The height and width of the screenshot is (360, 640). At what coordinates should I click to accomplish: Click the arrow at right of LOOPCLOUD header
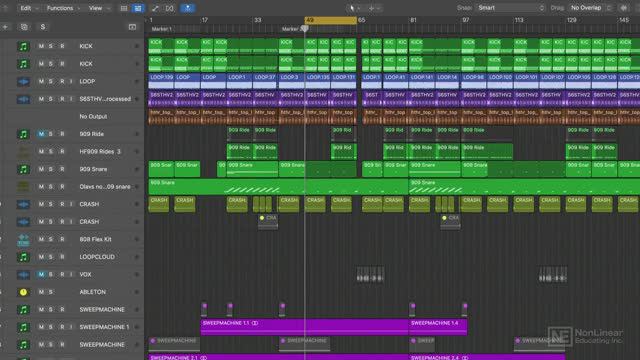(x=136, y=257)
